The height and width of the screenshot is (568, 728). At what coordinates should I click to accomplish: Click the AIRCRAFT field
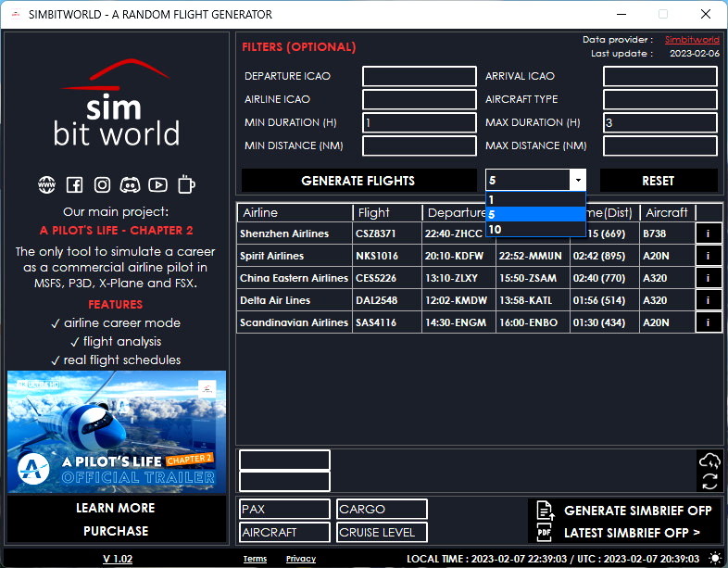284,532
